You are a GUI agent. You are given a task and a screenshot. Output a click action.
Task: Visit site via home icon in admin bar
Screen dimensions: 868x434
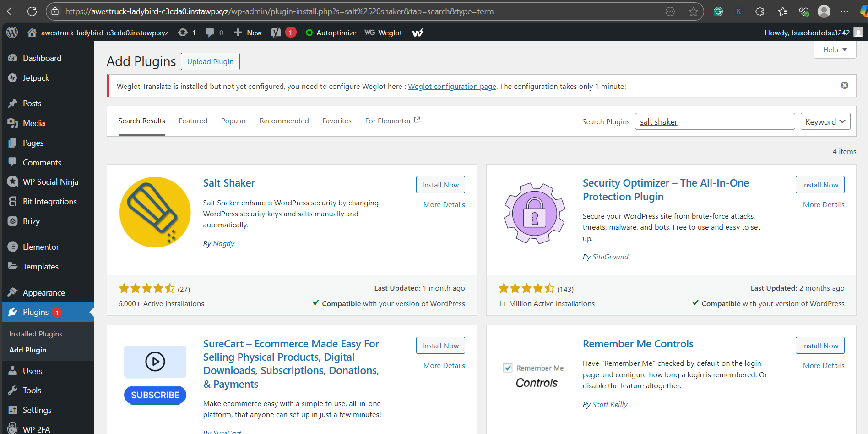click(x=32, y=33)
